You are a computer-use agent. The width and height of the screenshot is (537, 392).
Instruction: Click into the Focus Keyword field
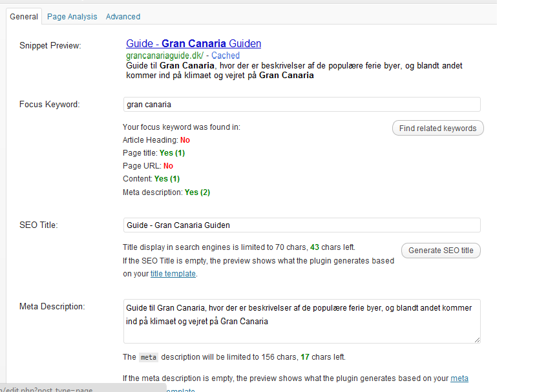[x=302, y=105]
